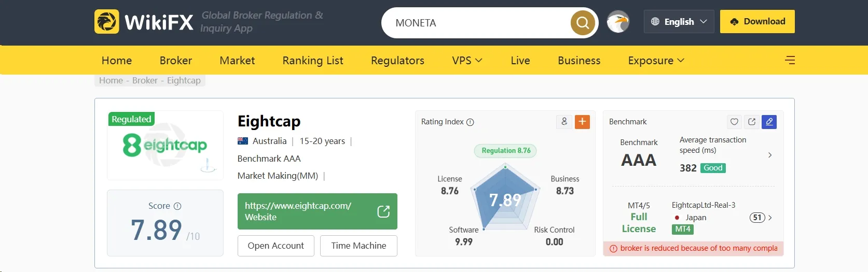This screenshot has width=868, height=272.
Task: Click the heart favorite icon
Action: (734, 122)
